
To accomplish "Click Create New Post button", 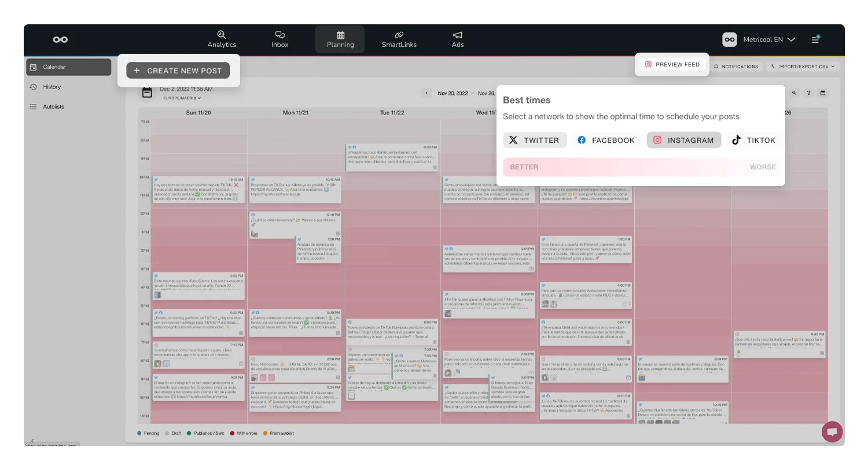I will [178, 71].
